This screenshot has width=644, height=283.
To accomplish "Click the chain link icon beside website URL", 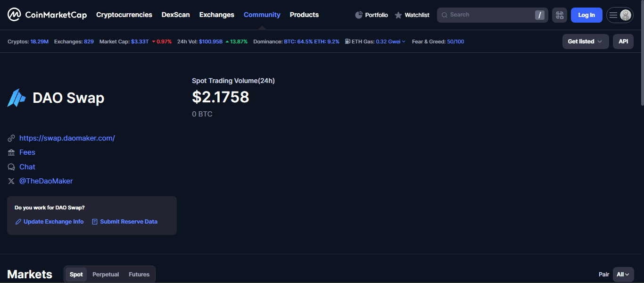I will pos(11,138).
